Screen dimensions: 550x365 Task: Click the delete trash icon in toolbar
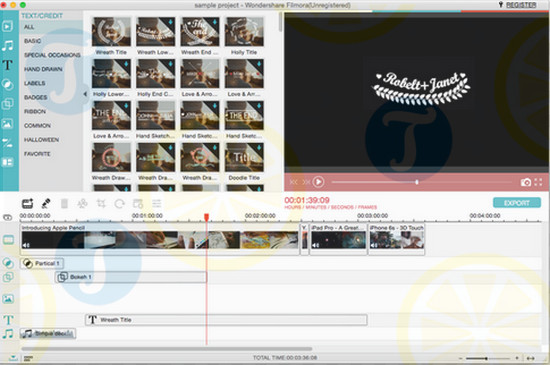click(64, 203)
